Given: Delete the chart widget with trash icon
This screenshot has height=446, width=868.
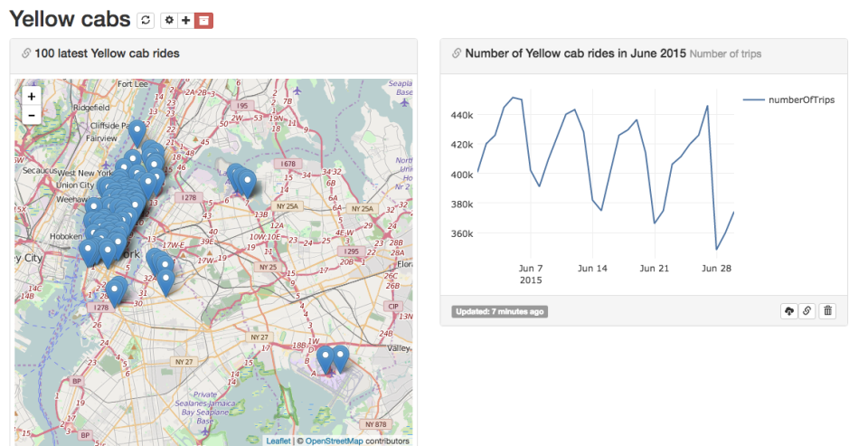Looking at the screenshot, I should coord(828,311).
